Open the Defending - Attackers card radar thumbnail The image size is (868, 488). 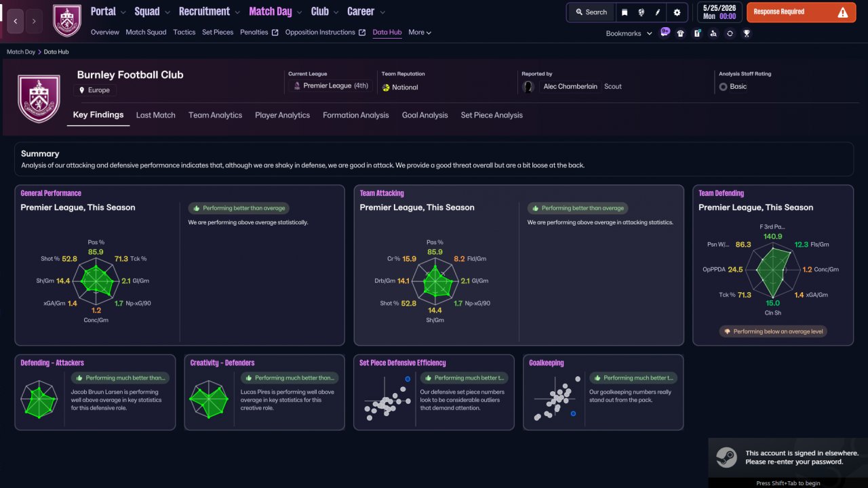click(39, 400)
